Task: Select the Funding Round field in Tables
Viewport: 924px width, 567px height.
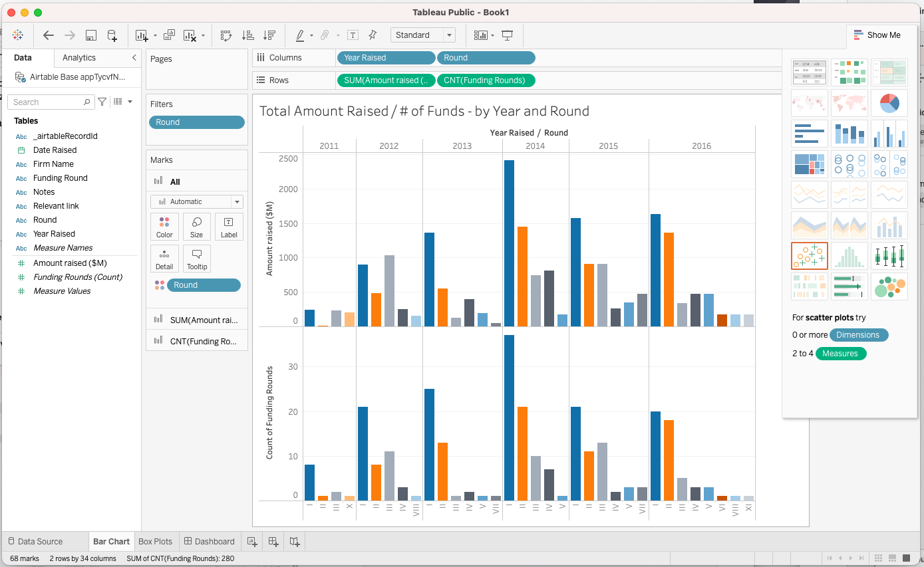Action: coord(61,178)
